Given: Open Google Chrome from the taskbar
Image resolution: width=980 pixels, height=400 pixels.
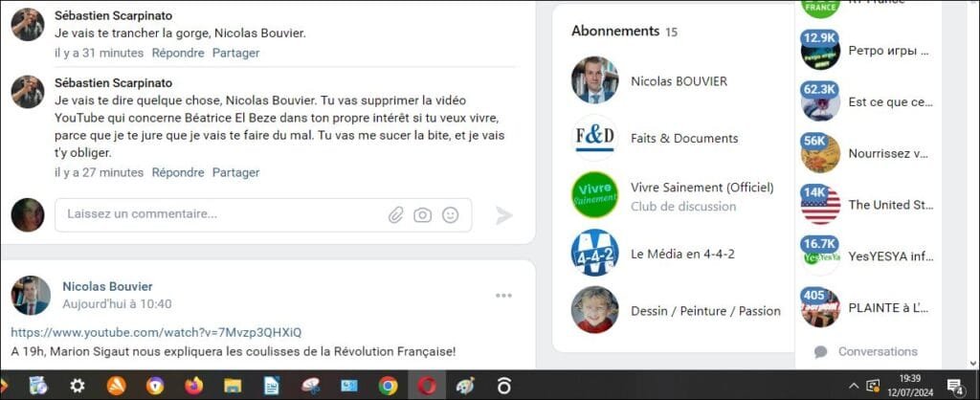Looking at the screenshot, I should point(388,386).
